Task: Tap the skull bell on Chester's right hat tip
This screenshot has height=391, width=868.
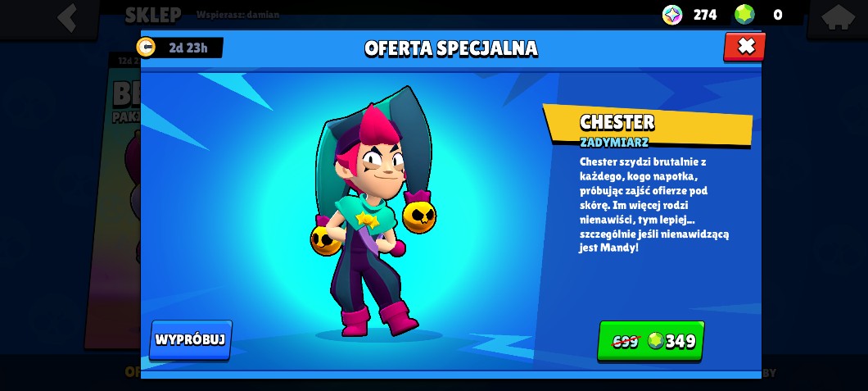Action: click(x=419, y=216)
